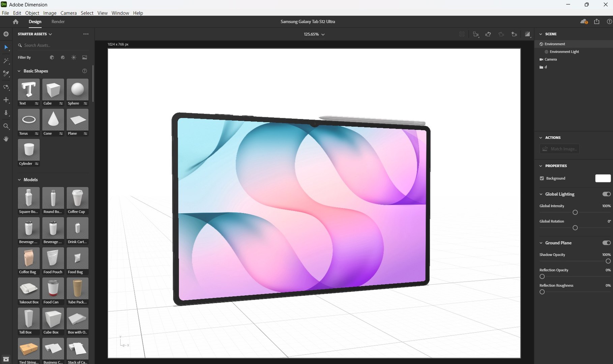Select the Select and Move tool
The image size is (613, 364).
(6, 47)
